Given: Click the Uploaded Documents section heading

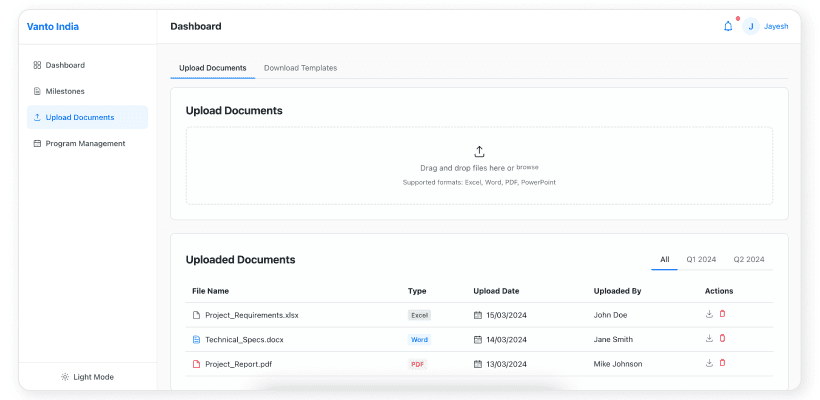Looking at the screenshot, I should 241,259.
